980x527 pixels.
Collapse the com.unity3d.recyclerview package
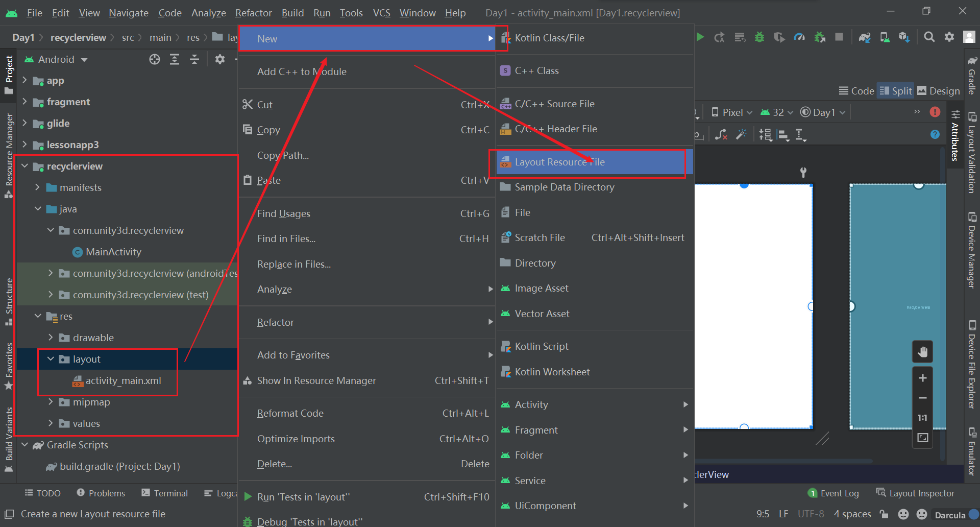[x=50, y=230]
